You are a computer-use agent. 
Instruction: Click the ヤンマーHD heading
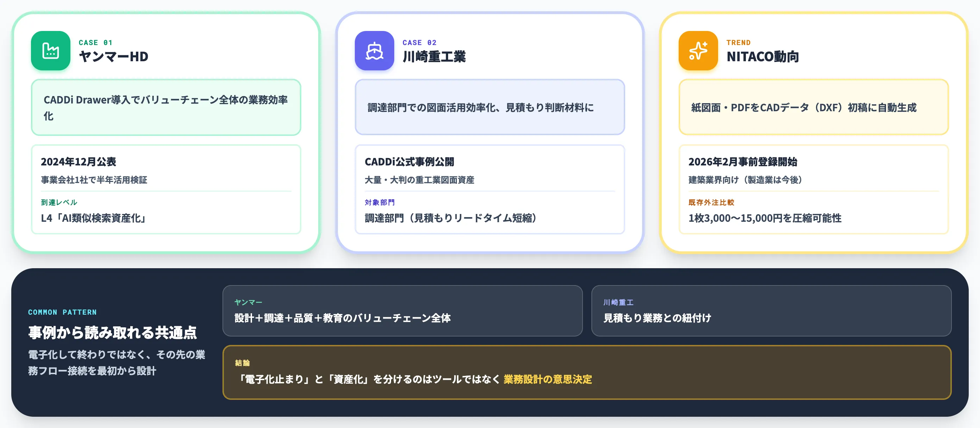(x=113, y=57)
